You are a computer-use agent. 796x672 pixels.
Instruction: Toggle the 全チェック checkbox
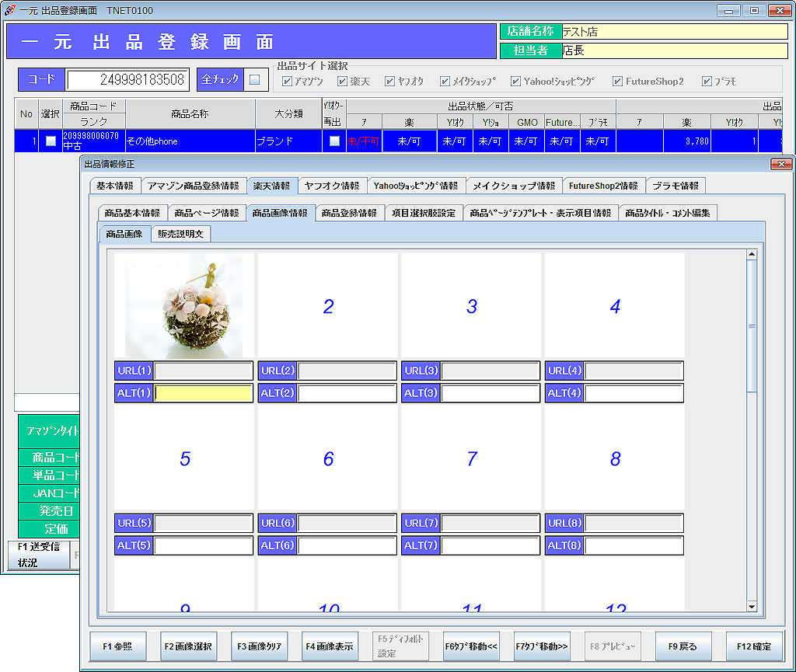[x=255, y=79]
